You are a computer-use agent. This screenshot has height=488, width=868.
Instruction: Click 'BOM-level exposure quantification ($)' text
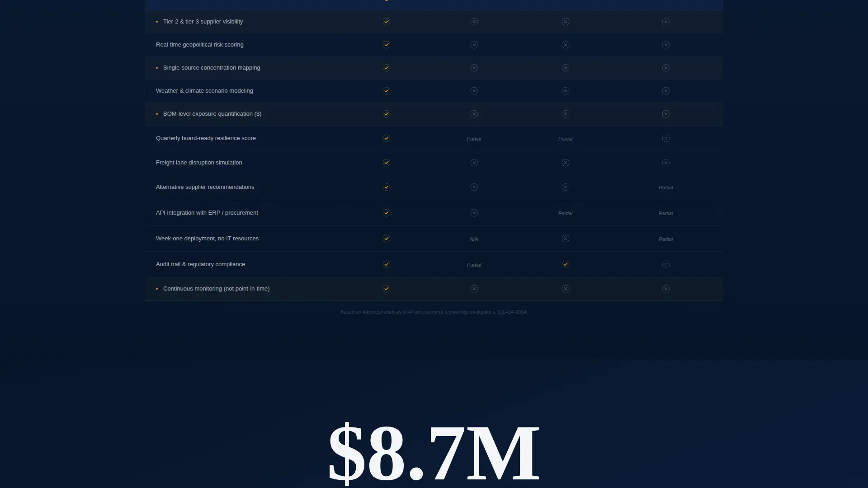[212, 114]
